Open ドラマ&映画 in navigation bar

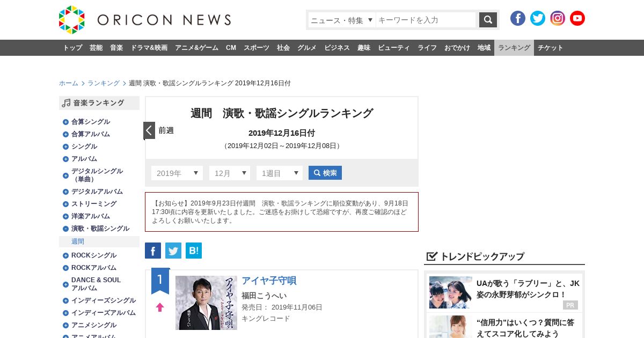pyautogui.click(x=149, y=48)
